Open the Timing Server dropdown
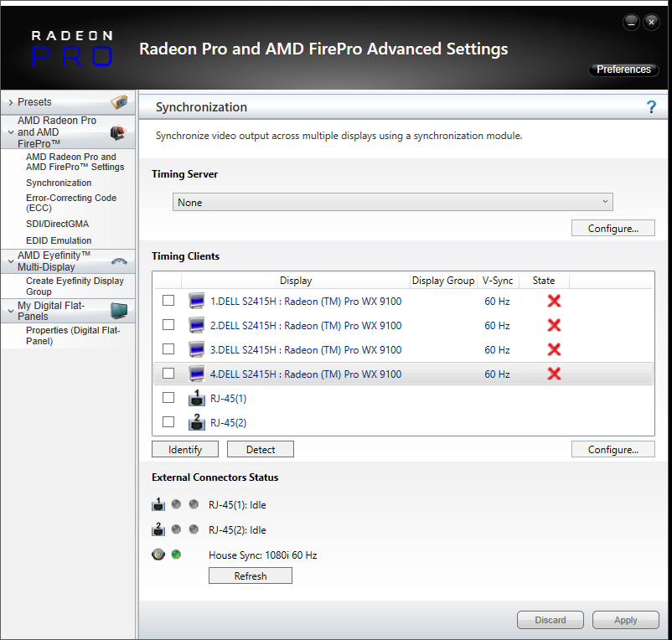This screenshot has height=640, width=672. tap(392, 202)
